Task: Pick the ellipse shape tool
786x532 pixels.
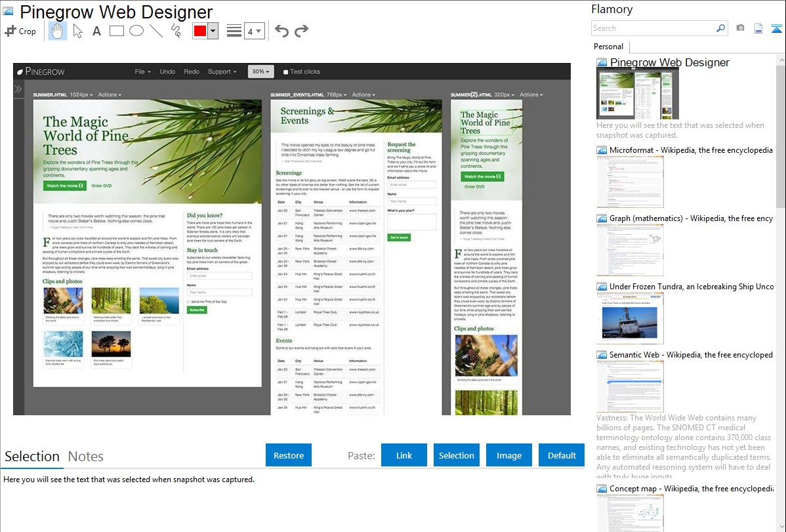Action: (x=136, y=31)
